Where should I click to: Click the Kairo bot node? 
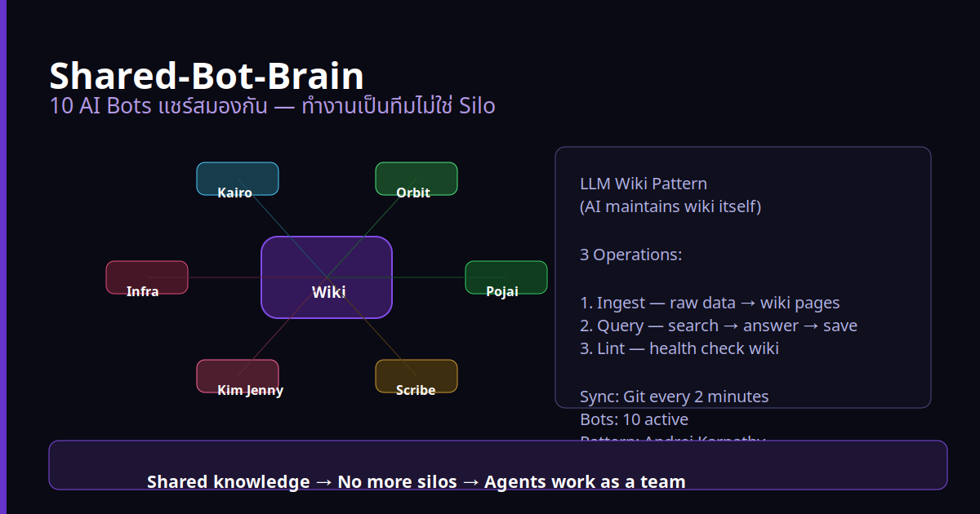pyautogui.click(x=237, y=179)
